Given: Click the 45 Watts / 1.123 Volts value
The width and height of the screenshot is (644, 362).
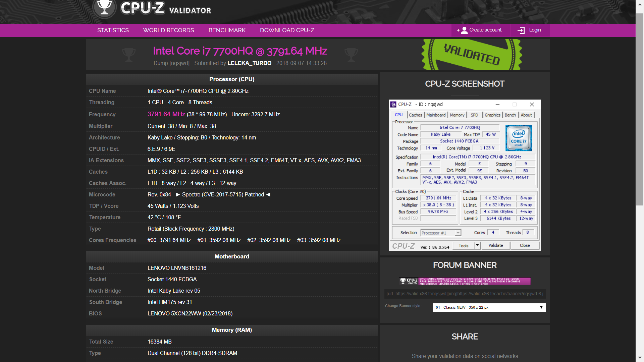Looking at the screenshot, I should 173,206.
